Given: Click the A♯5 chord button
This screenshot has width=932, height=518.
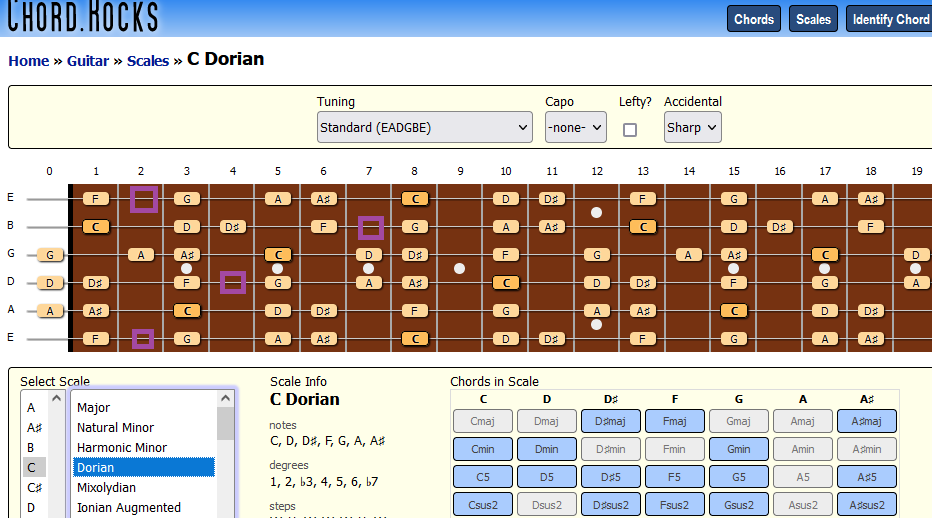Looking at the screenshot, I should pos(867,477).
